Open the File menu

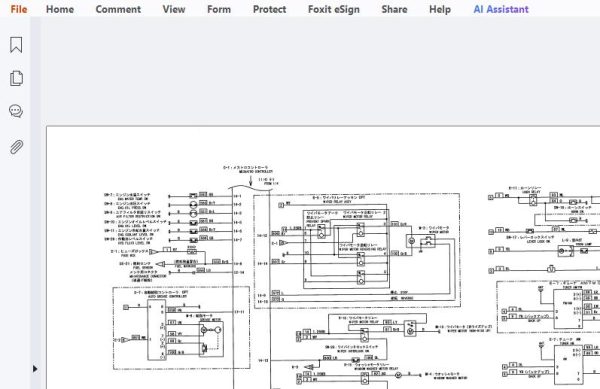click(19, 9)
